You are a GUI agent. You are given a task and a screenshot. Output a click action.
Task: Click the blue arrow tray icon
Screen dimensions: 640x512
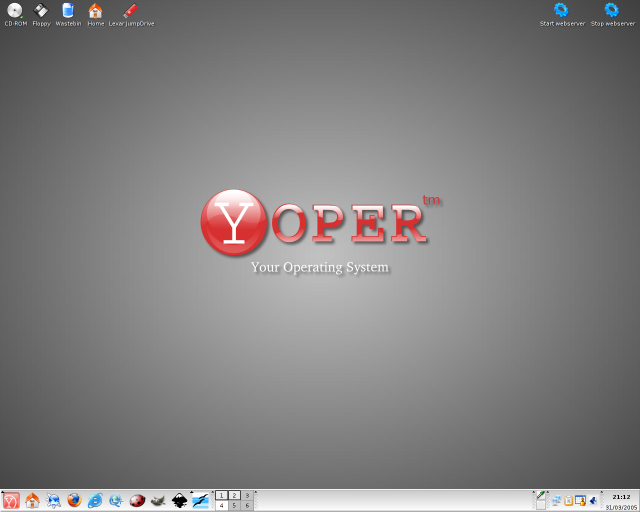point(593,501)
